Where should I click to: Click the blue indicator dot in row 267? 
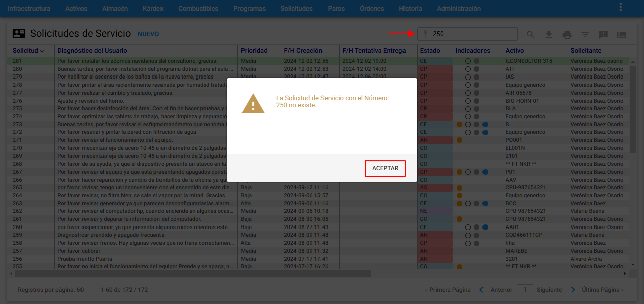pyautogui.click(x=485, y=172)
